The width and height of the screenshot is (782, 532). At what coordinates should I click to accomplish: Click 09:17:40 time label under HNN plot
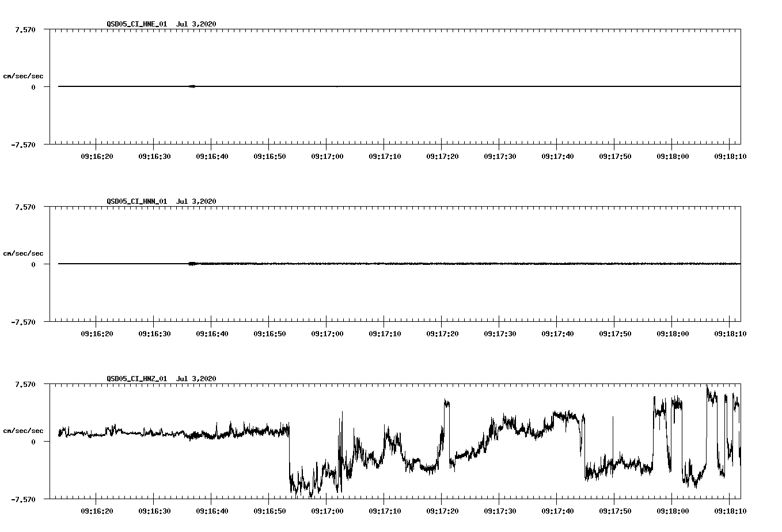[x=557, y=333]
